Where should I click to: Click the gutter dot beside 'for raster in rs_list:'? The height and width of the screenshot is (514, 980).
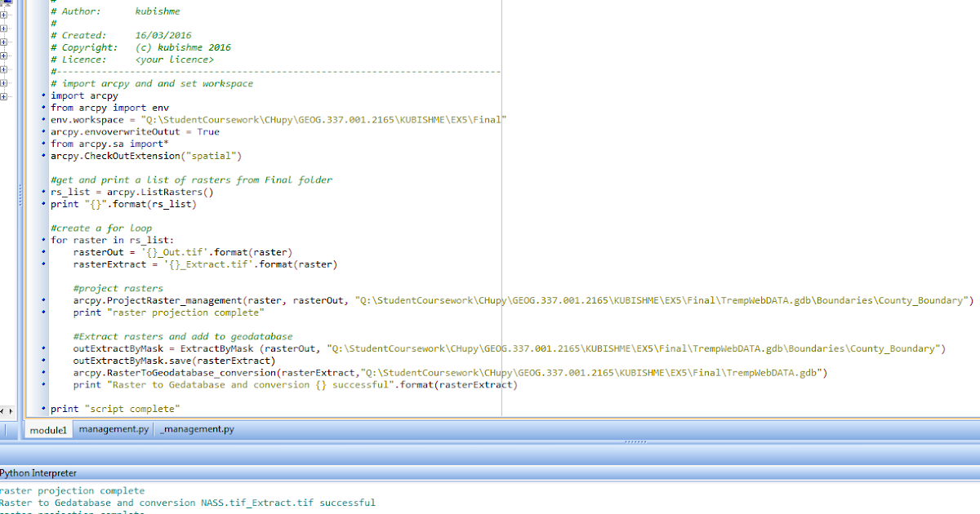point(43,241)
